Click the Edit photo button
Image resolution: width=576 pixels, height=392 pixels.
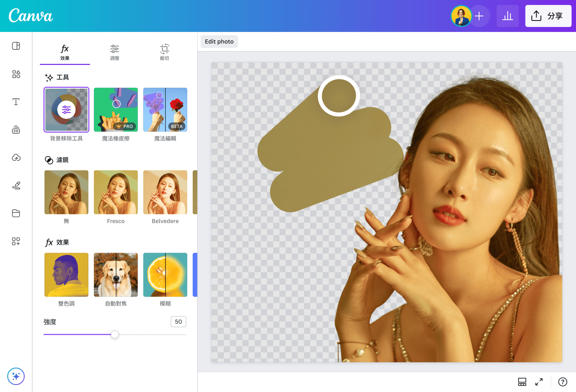coord(219,42)
